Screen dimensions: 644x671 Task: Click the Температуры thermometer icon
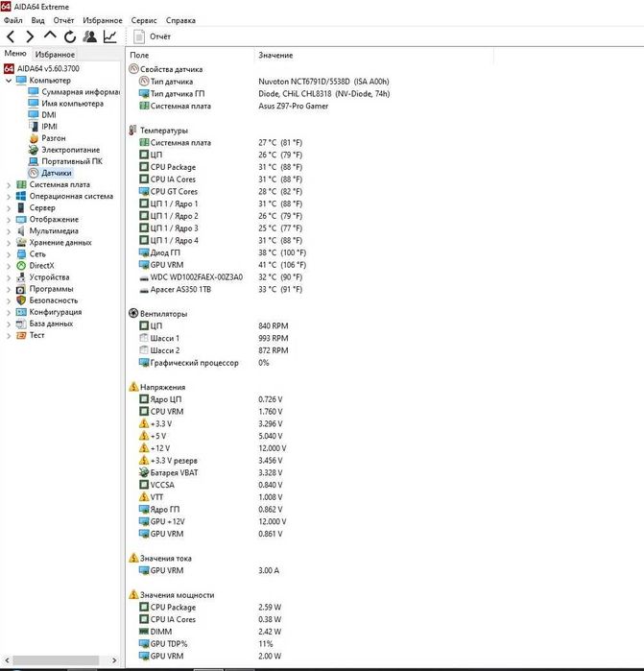[133, 131]
